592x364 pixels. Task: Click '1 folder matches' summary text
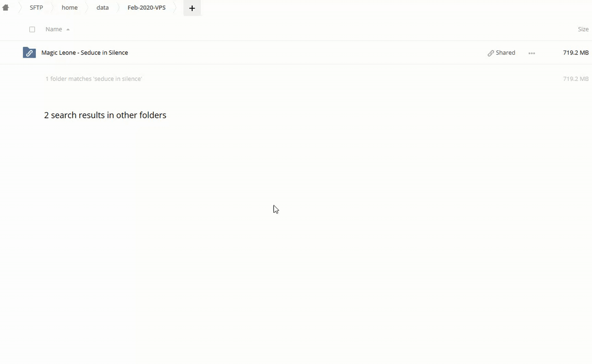(94, 79)
